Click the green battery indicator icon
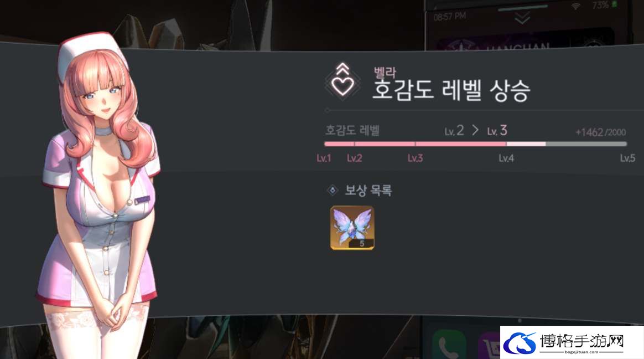The width and height of the screenshot is (644, 359). click(x=615, y=4)
